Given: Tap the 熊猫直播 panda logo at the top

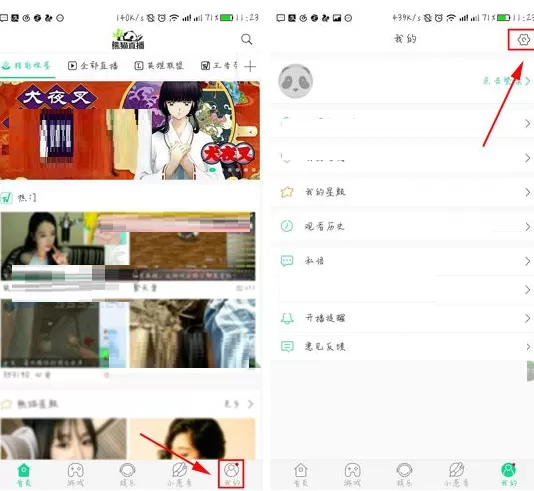Looking at the screenshot, I should pyautogui.click(x=128, y=39).
